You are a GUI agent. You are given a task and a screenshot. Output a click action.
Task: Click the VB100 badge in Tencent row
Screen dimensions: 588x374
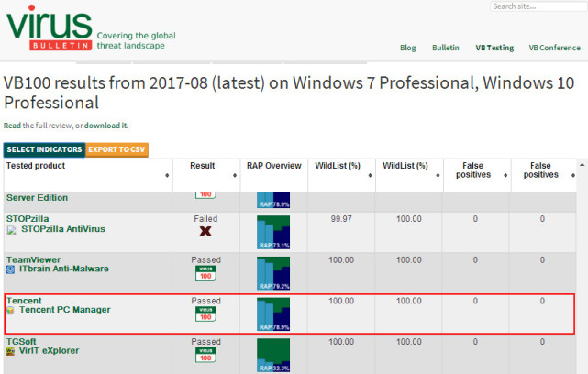coord(205,313)
